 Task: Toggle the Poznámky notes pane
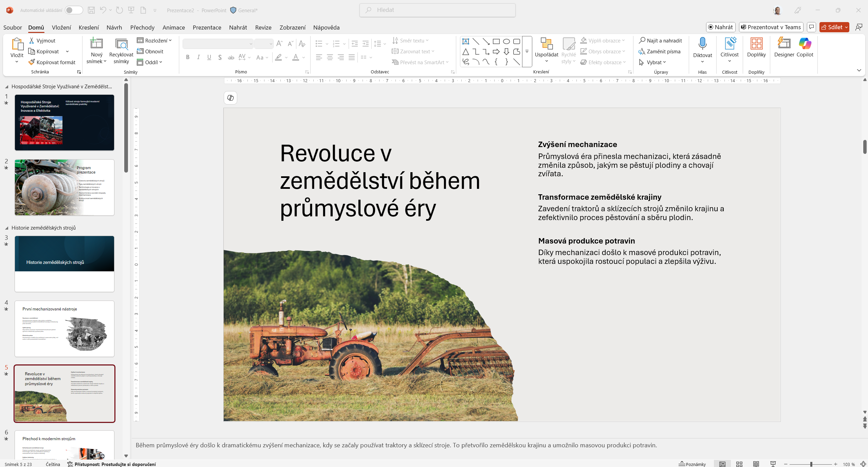click(692, 464)
